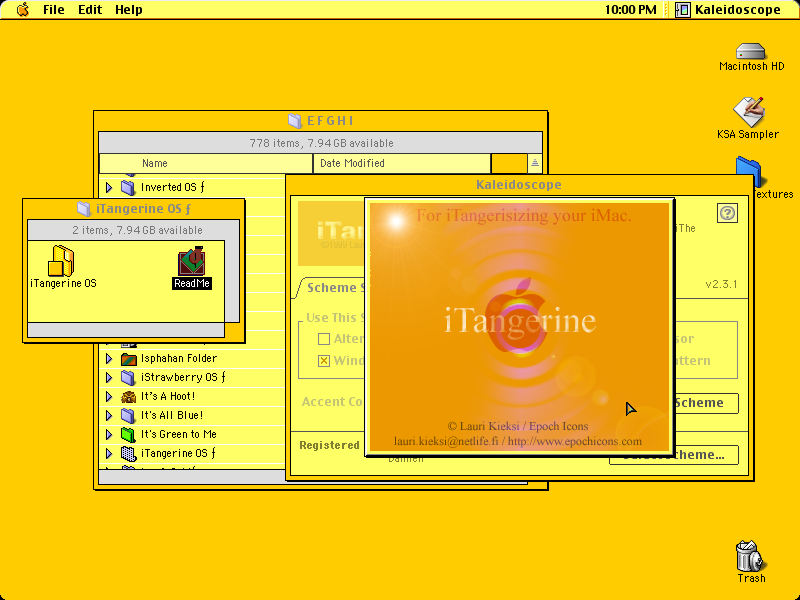The height and width of the screenshot is (600, 800).
Task: Open the Kaleidoscope application menu
Action: 728,10
